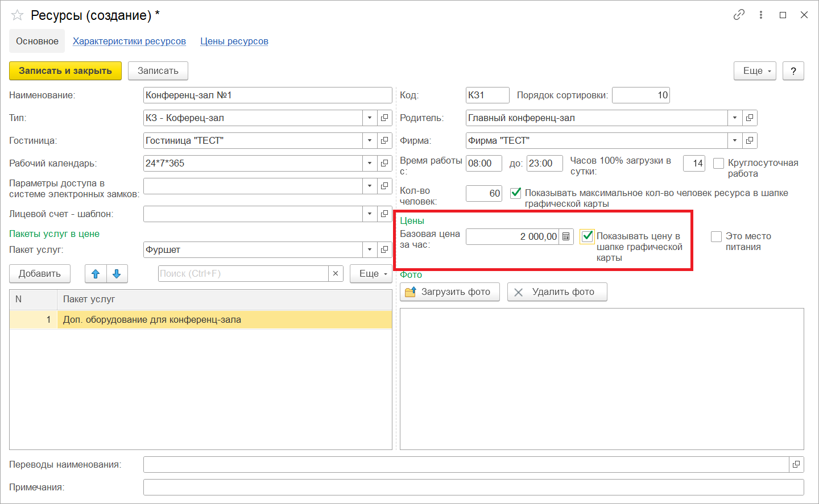Open help with question mark button
The width and height of the screenshot is (819, 504).
pyautogui.click(x=793, y=70)
